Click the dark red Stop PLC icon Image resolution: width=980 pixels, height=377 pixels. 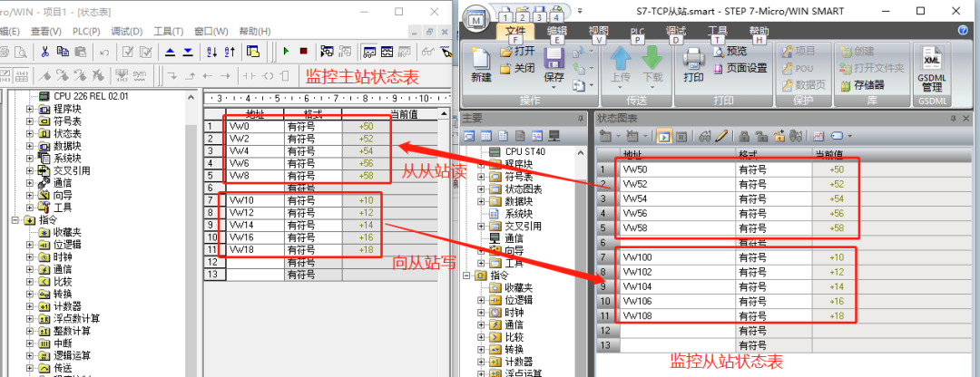pyautogui.click(x=304, y=51)
